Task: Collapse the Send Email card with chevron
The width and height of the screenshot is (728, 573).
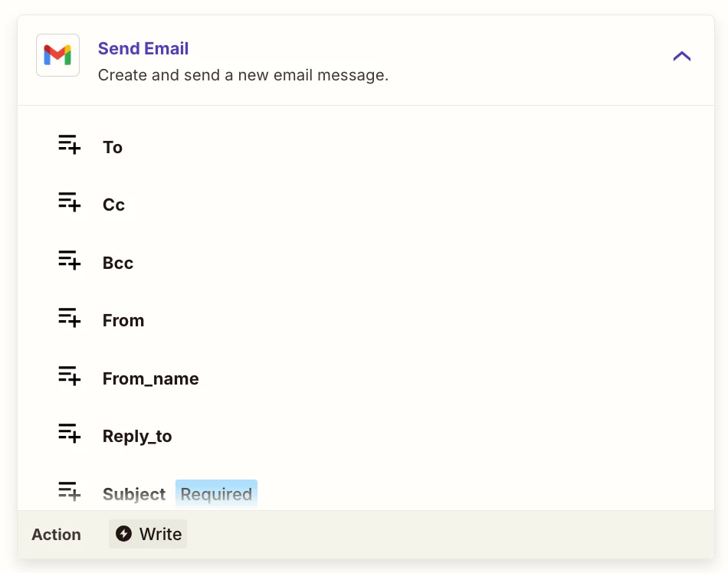Action: click(681, 56)
